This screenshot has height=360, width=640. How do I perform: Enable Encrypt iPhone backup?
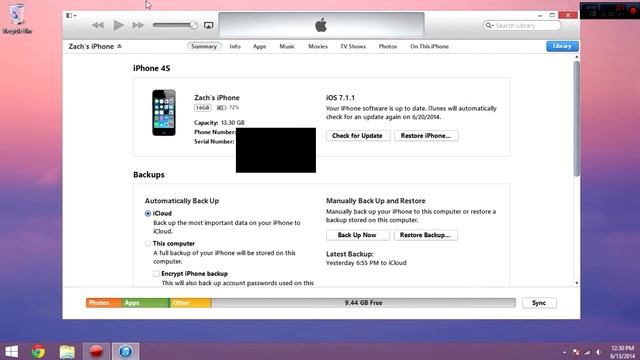coord(156,273)
